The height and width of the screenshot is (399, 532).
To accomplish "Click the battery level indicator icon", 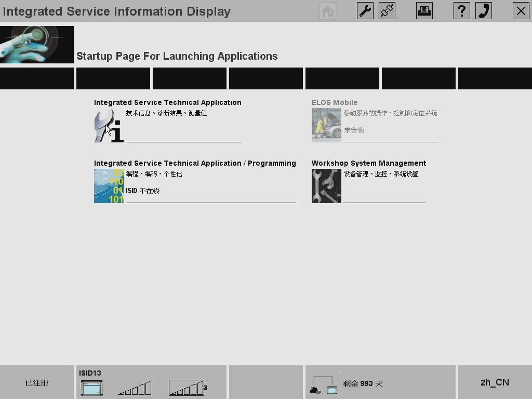I will [188, 388].
